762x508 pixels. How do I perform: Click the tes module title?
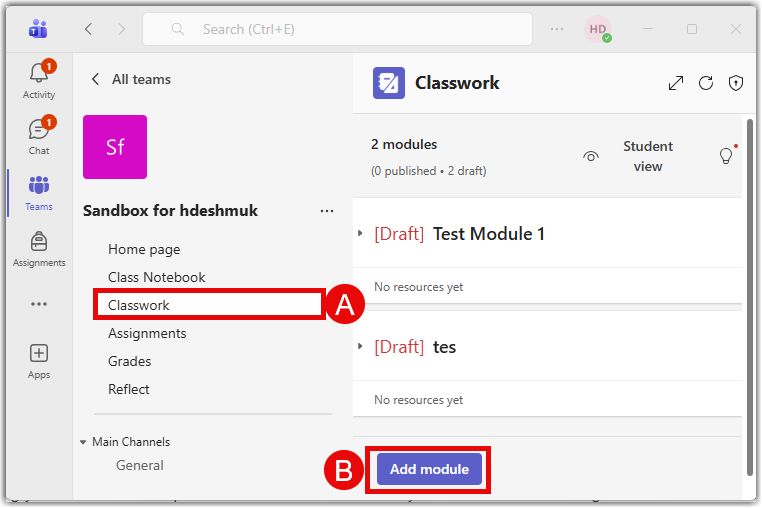[x=444, y=347]
